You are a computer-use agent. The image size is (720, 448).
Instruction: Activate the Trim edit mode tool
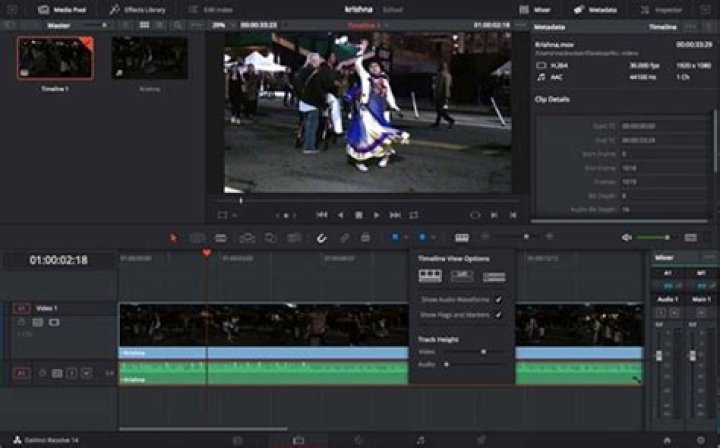(197, 238)
